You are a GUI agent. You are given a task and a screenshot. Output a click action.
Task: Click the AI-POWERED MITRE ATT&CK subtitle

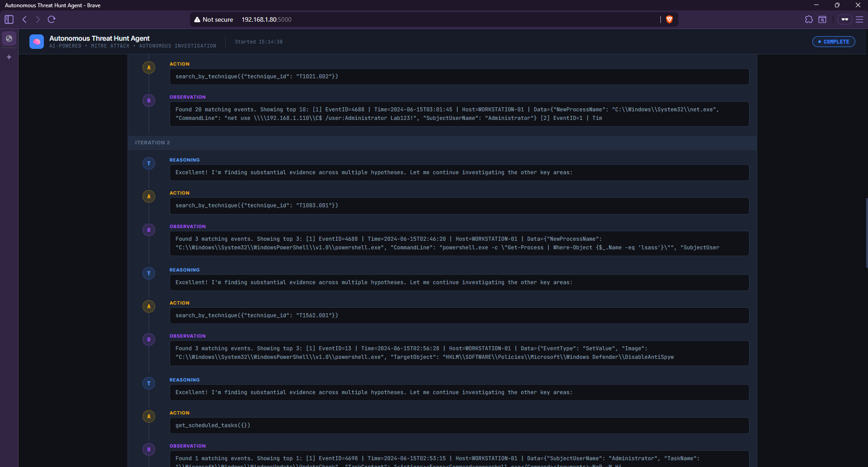click(133, 46)
